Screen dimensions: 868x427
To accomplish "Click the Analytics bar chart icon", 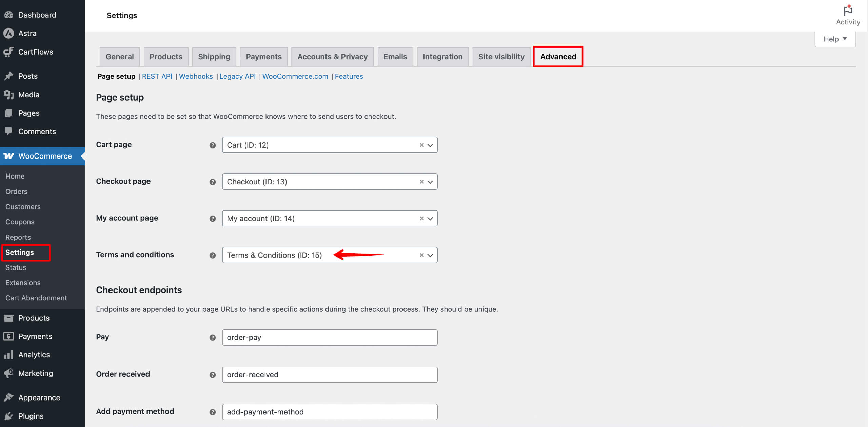I will coord(8,355).
